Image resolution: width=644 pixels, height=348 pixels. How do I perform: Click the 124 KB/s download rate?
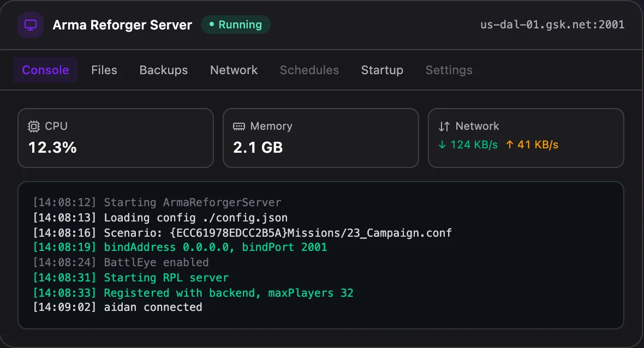(474, 145)
